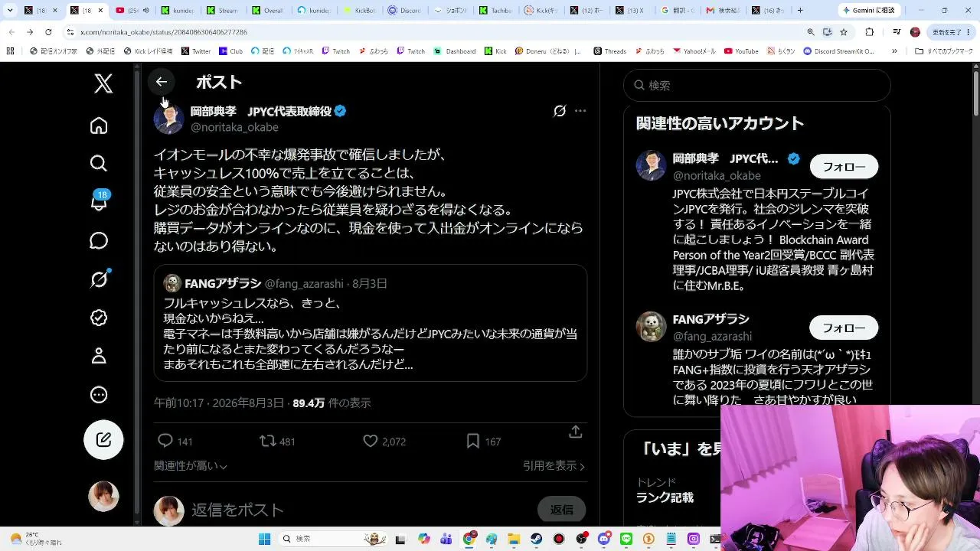
Task: Open File Explorer from the taskbar
Action: [x=514, y=539]
